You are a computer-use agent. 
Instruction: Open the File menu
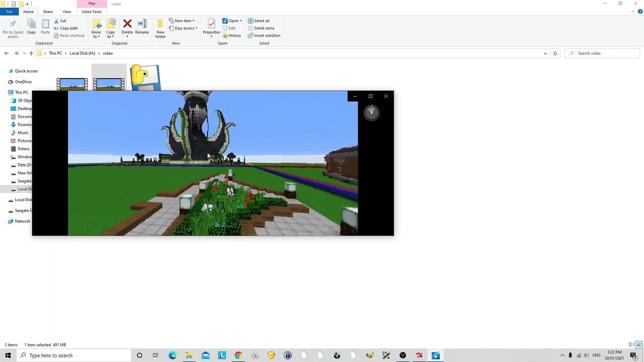9,12
